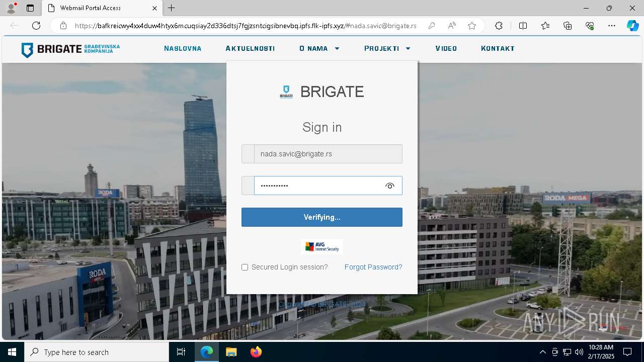The width and height of the screenshot is (644, 362).
Task: Open the O NAMA menu item
Action: click(313, 49)
